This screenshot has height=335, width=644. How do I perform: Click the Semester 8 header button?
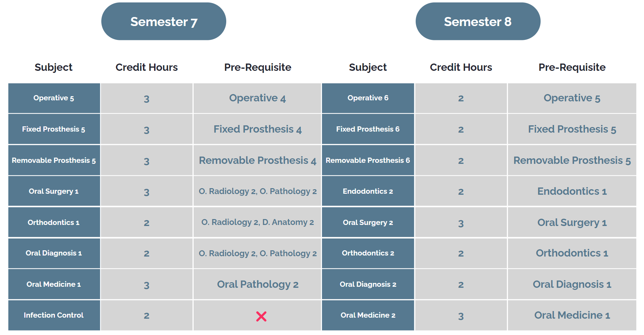[x=477, y=22]
